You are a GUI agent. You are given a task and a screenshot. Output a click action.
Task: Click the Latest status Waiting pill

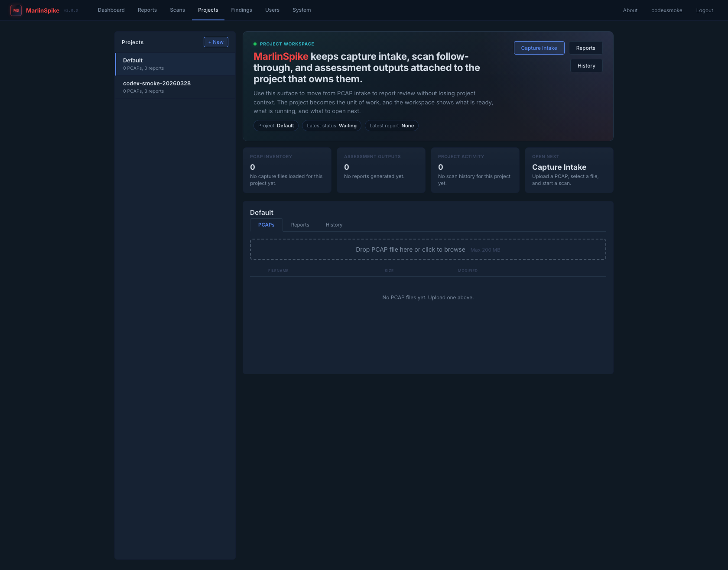(x=331, y=126)
